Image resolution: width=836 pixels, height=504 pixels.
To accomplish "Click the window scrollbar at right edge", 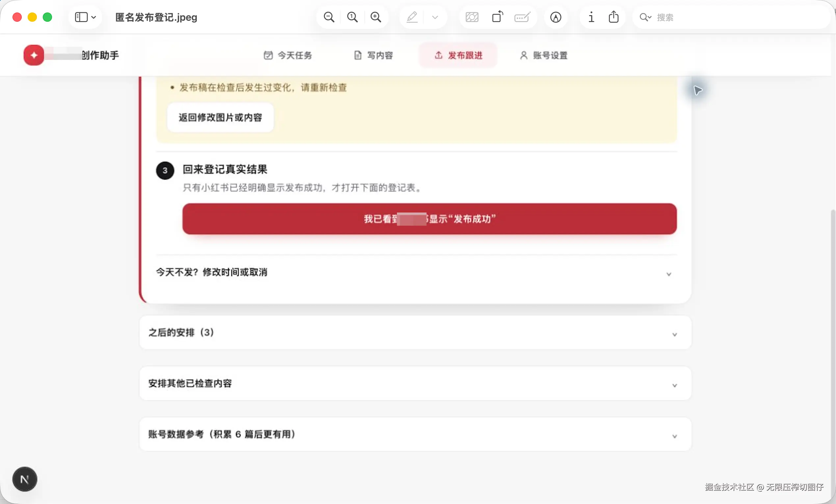I will point(833,353).
